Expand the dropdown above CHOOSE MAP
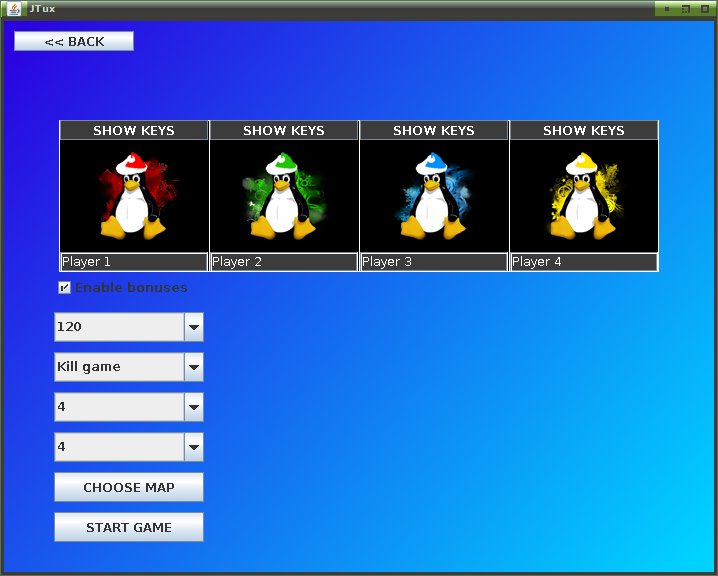 pos(129,447)
